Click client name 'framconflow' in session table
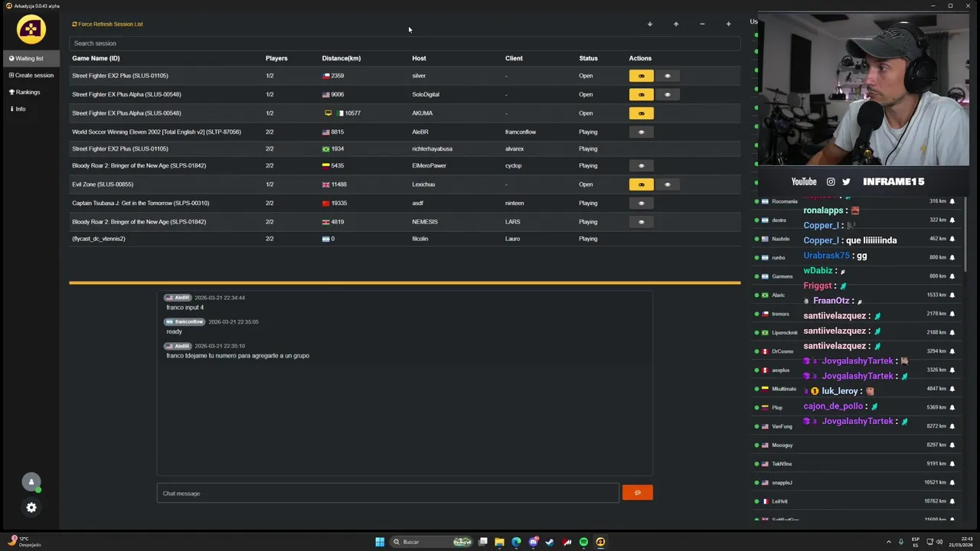The image size is (980, 551). [x=521, y=132]
